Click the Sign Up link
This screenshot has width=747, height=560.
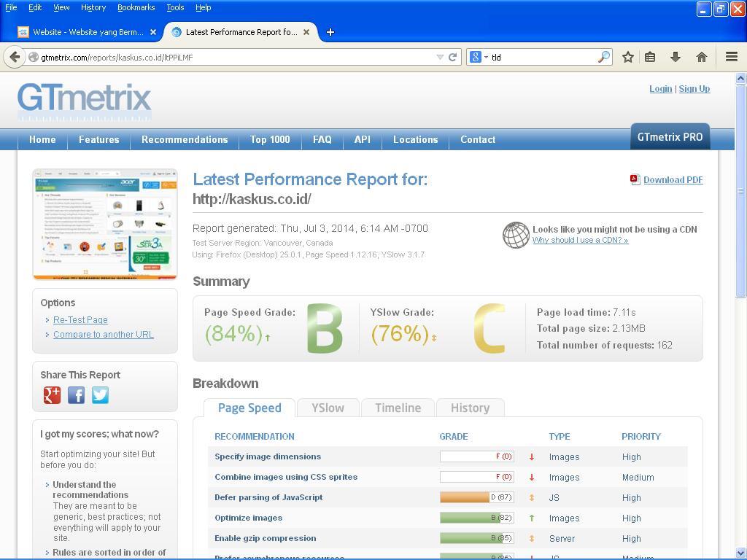coord(694,88)
